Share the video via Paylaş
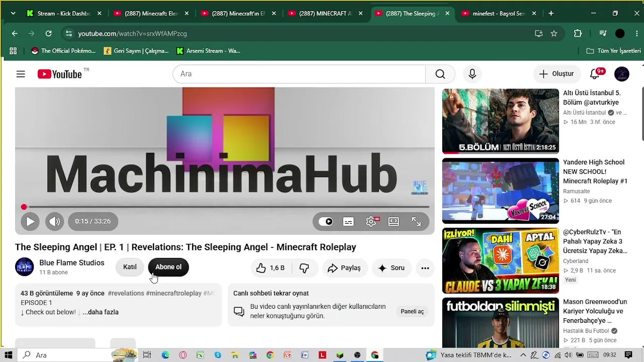 pyautogui.click(x=345, y=268)
